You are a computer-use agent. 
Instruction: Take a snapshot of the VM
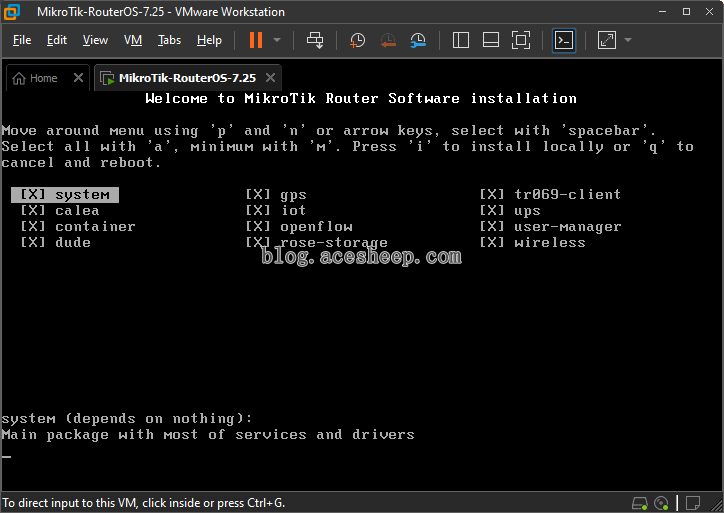click(357, 40)
